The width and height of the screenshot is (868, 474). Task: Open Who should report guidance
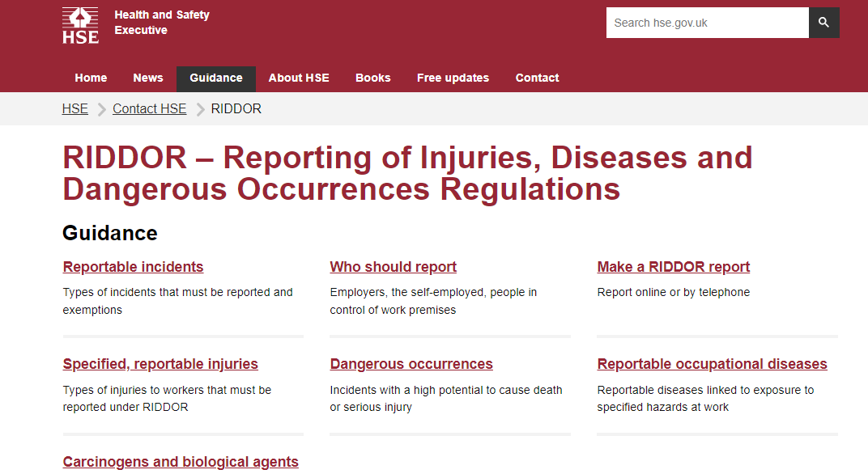393,267
